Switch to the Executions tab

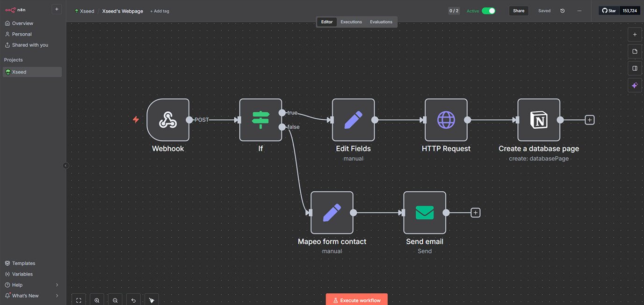click(x=351, y=22)
